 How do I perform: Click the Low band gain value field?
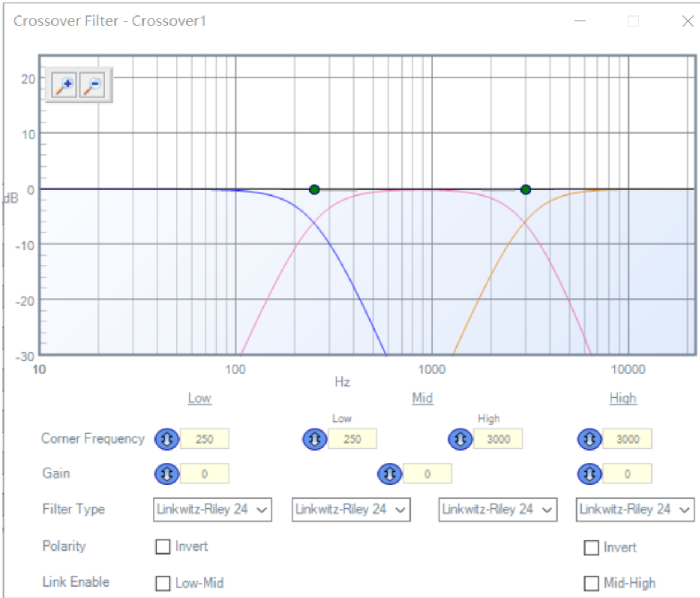click(205, 474)
